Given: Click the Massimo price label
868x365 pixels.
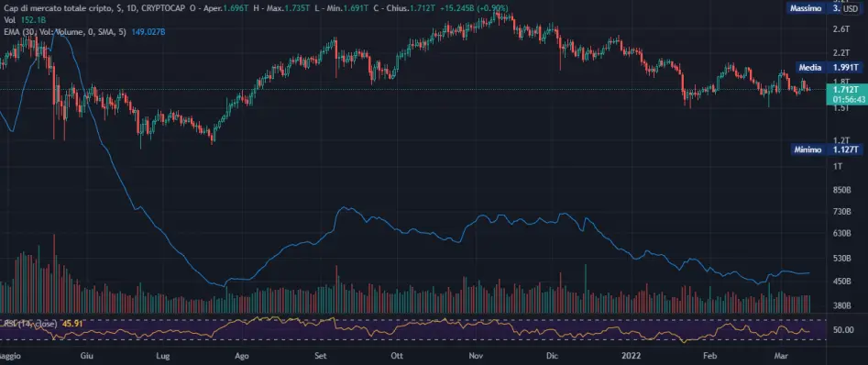Looking at the screenshot, I should (805, 8).
